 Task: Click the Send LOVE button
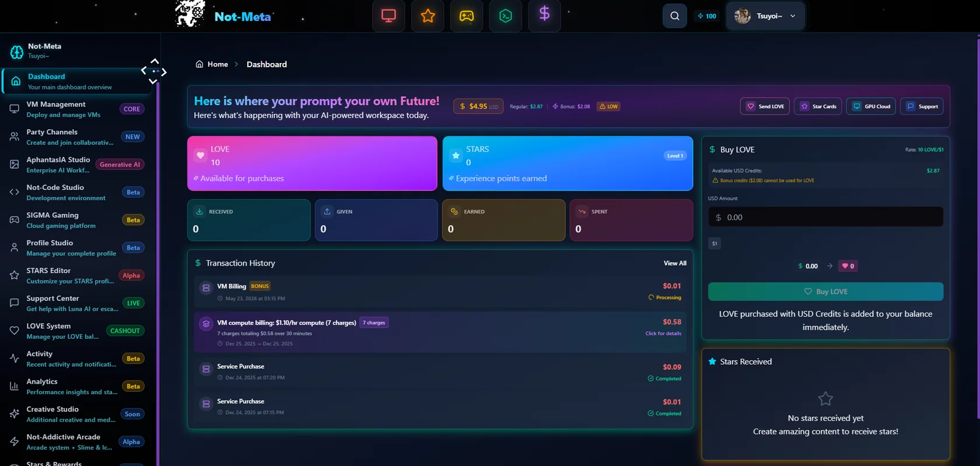pyautogui.click(x=765, y=106)
